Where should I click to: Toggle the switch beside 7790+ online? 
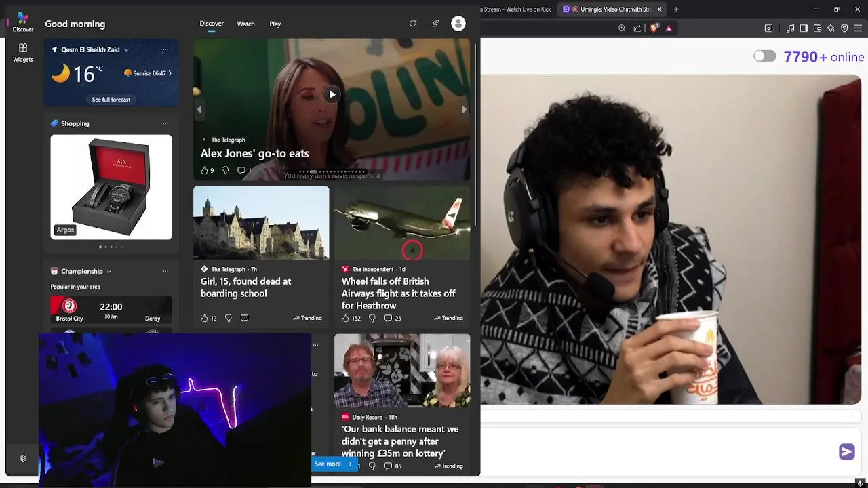[765, 56]
